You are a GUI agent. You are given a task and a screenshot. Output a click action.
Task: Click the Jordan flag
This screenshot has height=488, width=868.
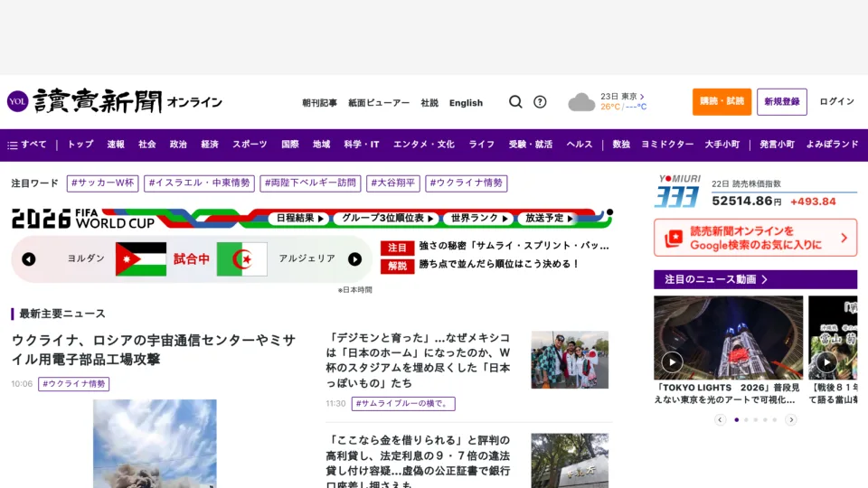pyautogui.click(x=141, y=259)
